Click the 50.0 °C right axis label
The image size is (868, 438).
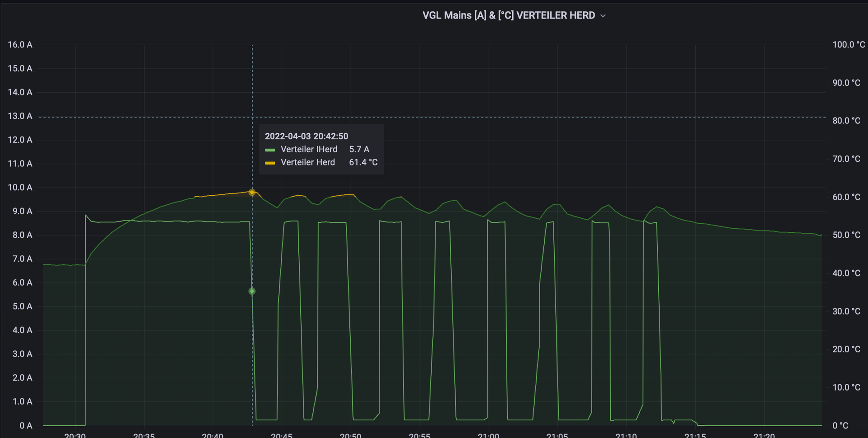click(846, 235)
